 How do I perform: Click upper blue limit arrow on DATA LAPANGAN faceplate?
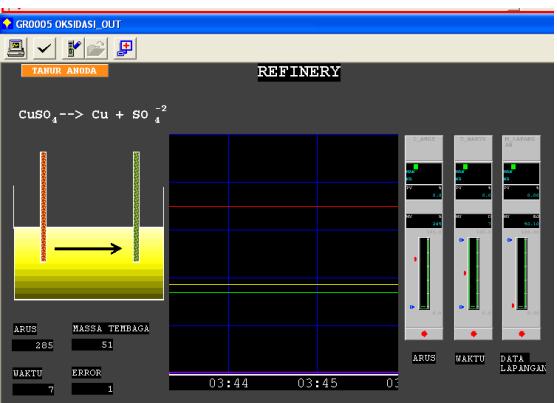509,240
